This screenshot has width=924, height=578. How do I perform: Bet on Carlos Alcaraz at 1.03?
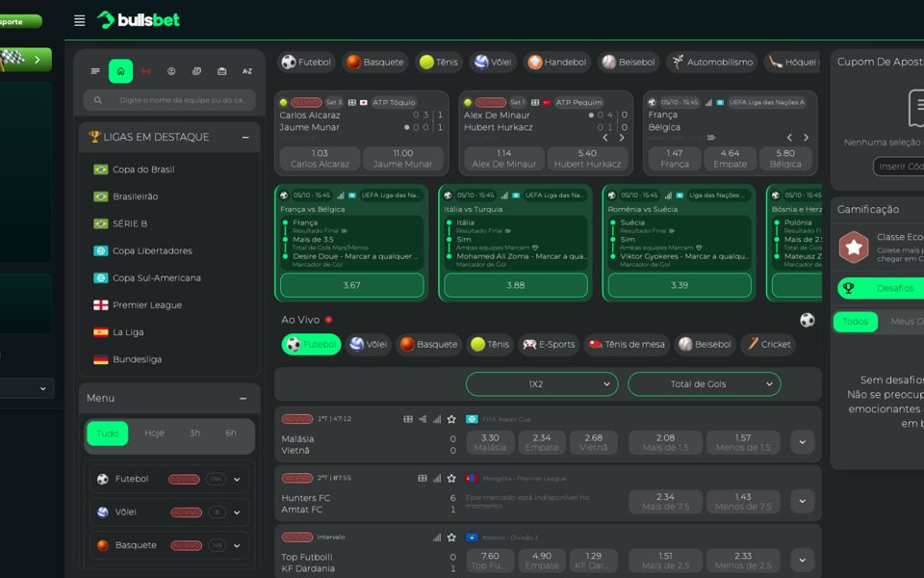[x=320, y=159]
